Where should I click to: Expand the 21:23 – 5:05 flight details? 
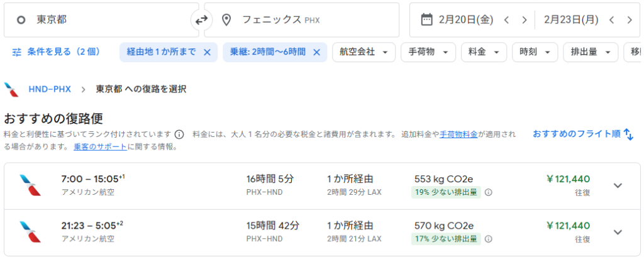618,231
